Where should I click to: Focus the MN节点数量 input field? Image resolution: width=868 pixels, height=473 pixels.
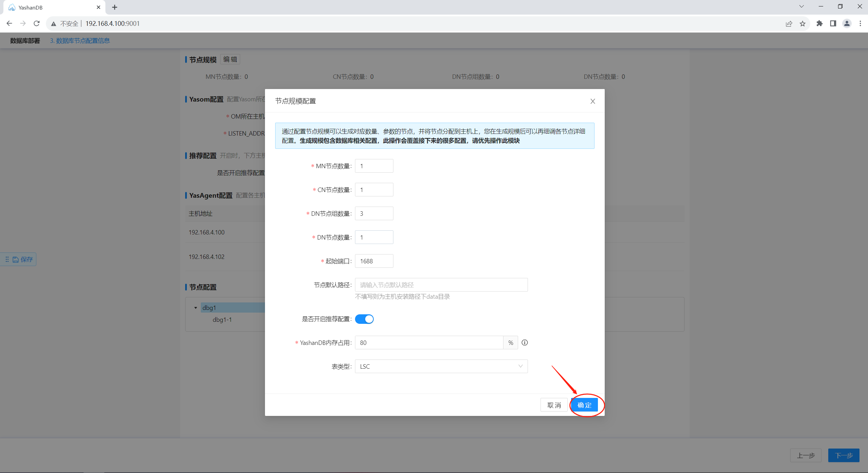(374, 166)
